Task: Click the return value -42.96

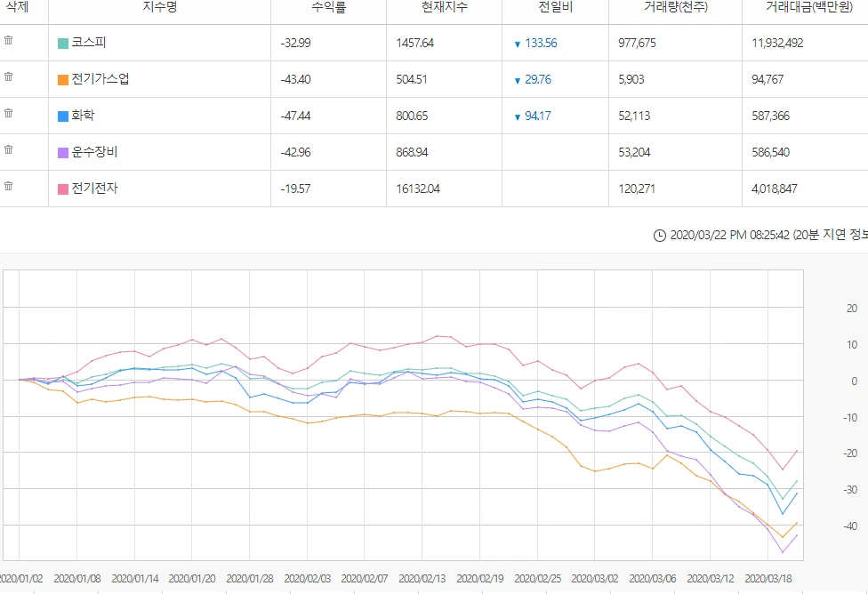Action: 295,153
